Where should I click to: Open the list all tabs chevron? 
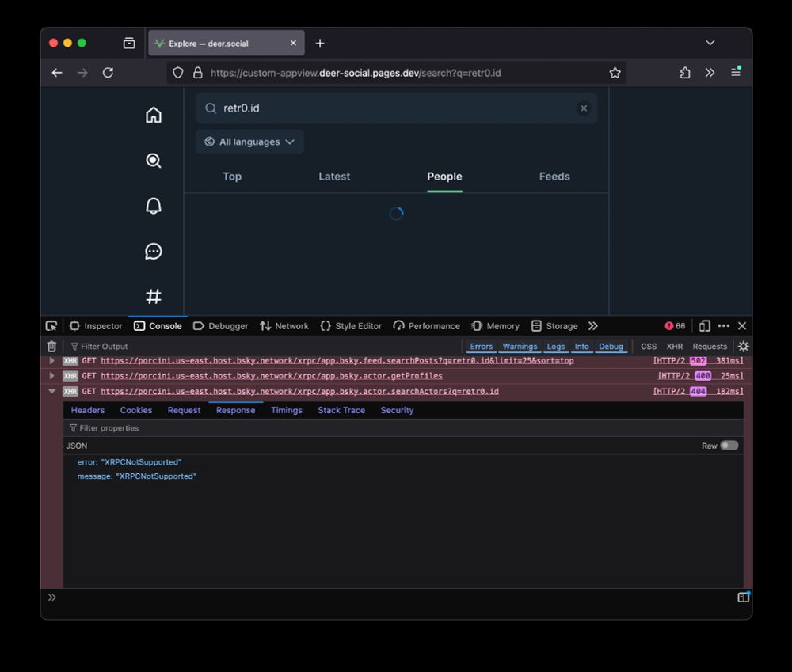[710, 43]
